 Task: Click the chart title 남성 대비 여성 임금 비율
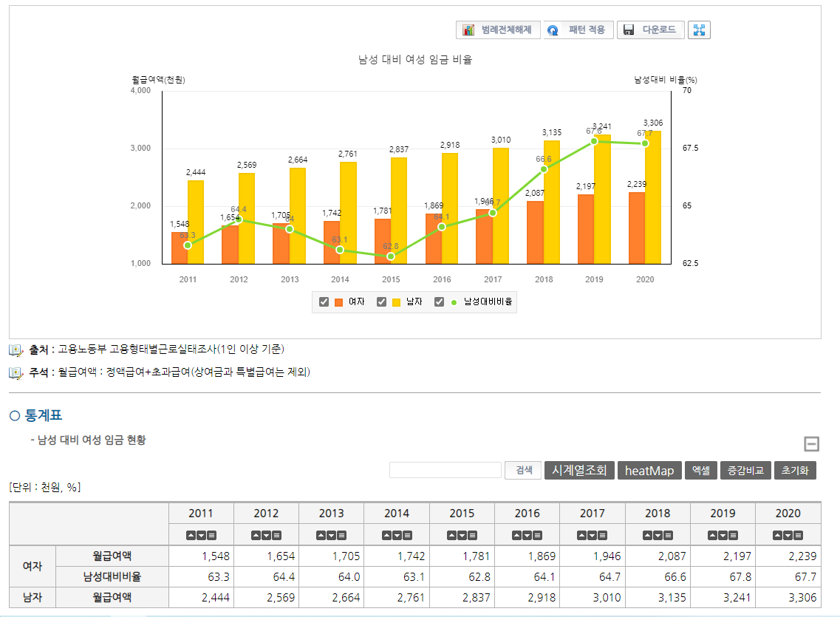tap(415, 59)
